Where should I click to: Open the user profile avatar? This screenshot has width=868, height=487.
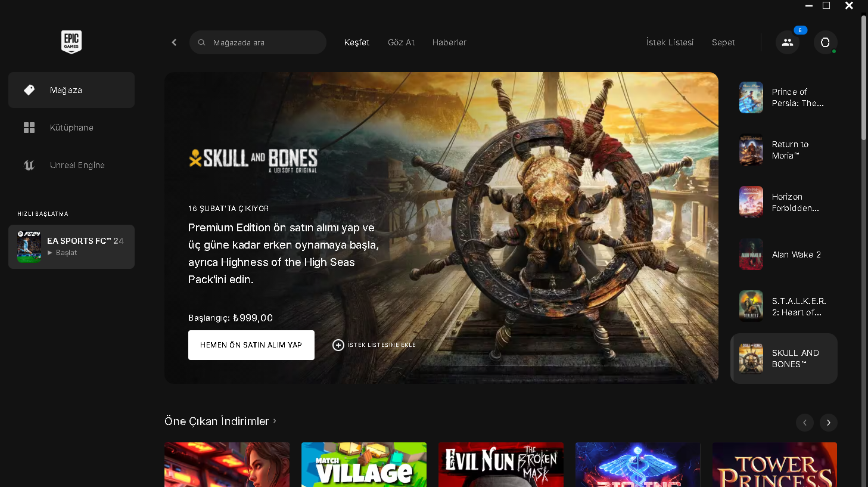tap(826, 42)
